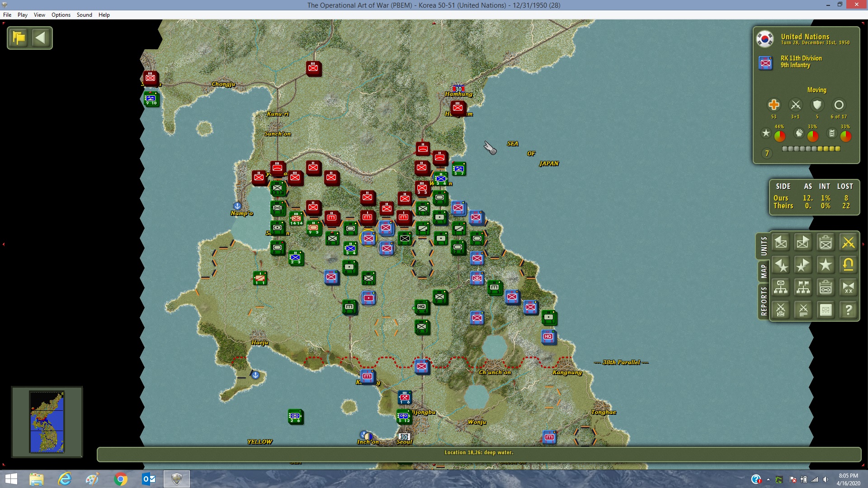Open the unit report clipboard icon
Image resolution: width=868 pixels, height=488 pixels.
click(826, 243)
